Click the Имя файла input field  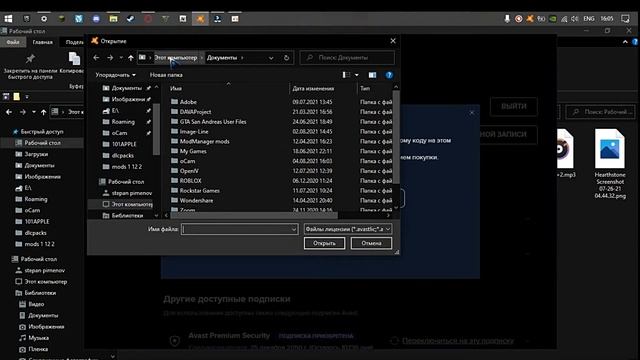point(236,229)
